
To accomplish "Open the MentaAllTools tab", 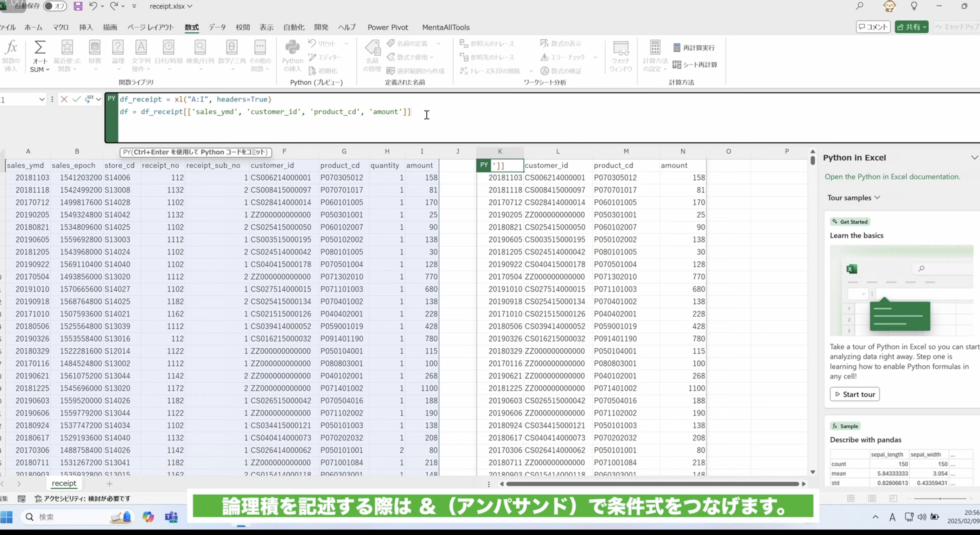I will (x=446, y=27).
